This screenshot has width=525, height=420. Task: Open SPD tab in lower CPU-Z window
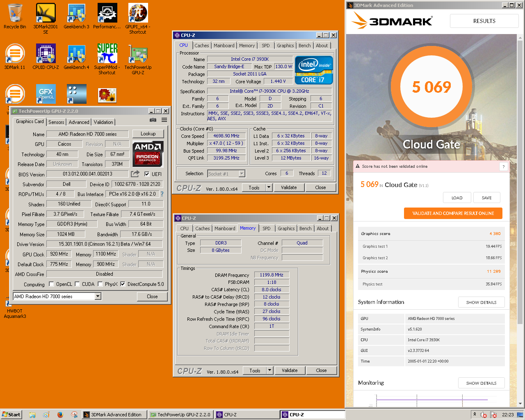(x=267, y=228)
